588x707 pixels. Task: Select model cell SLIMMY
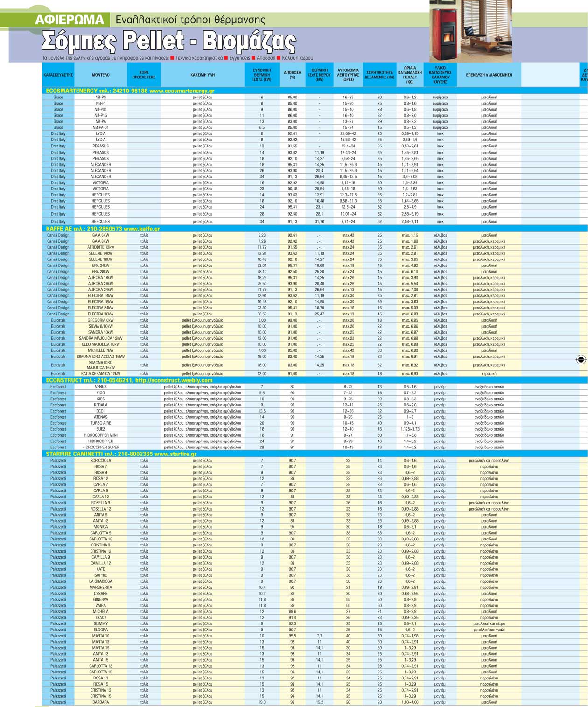tap(100, 623)
